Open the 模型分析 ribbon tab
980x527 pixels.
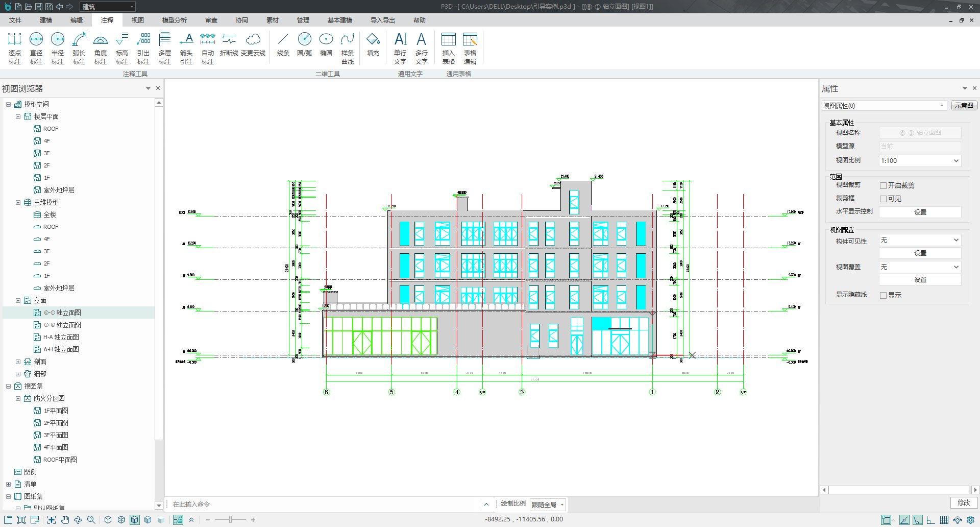pos(175,20)
